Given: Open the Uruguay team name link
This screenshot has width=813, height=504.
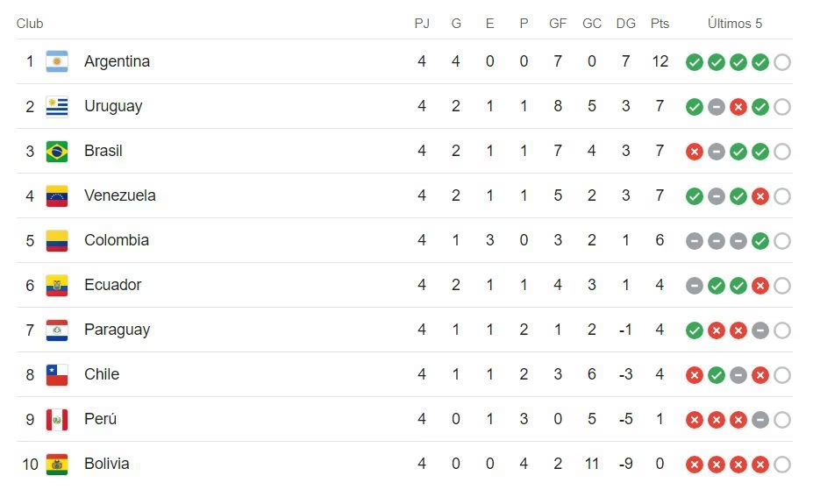Looking at the screenshot, I should point(113,106).
